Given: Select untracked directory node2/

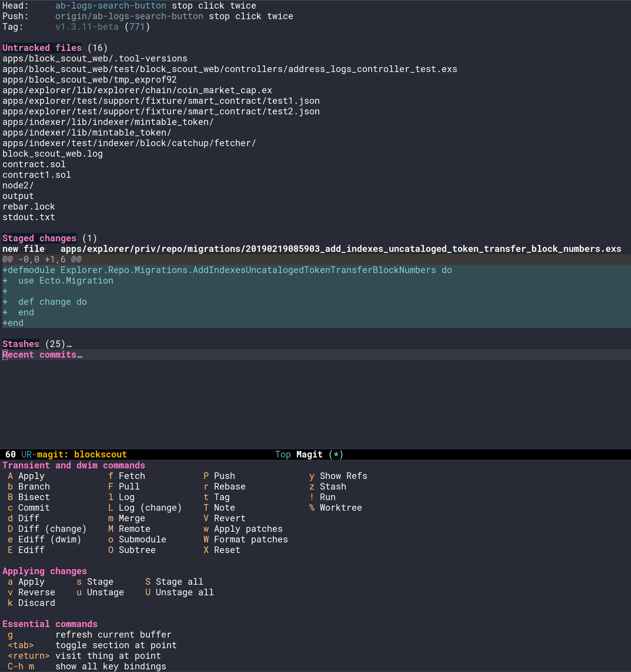Looking at the screenshot, I should coord(18,185).
